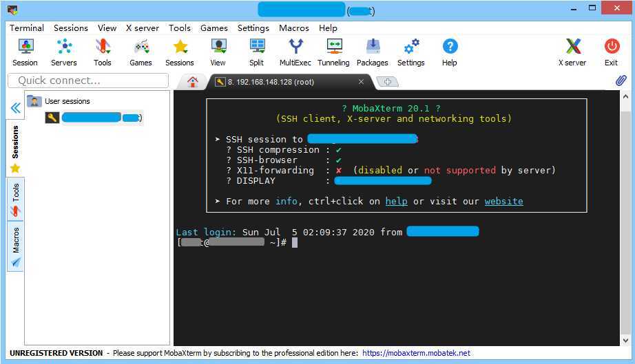Maximize the MobaXterm window

pos(592,8)
